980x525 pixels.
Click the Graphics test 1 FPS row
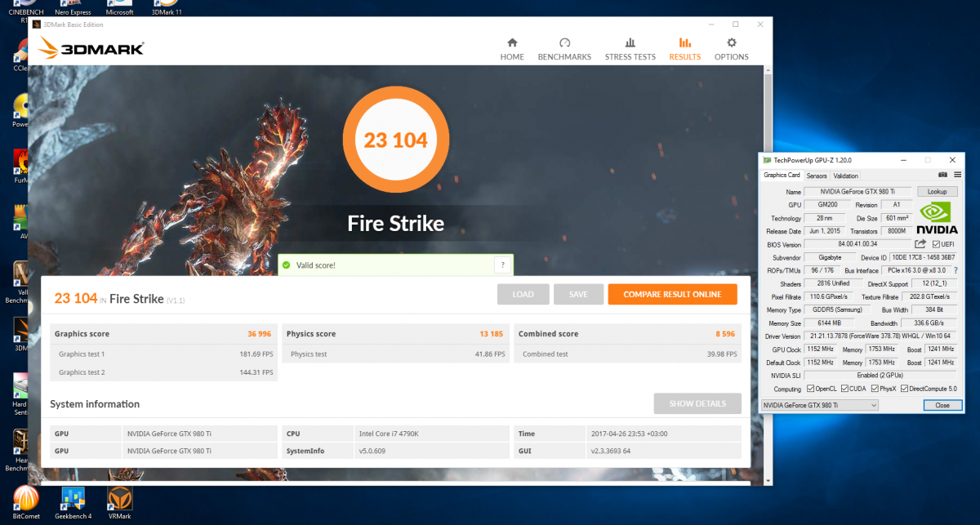coord(163,354)
